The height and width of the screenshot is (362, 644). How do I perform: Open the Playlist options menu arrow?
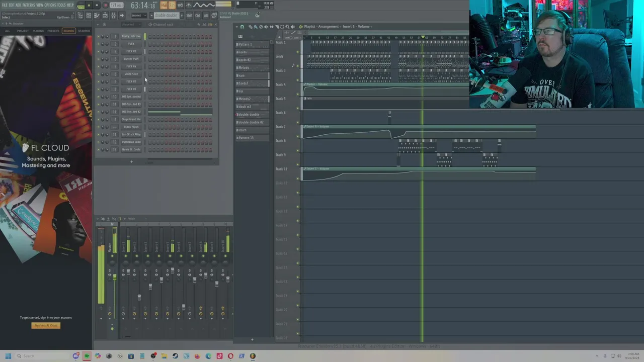(236, 27)
